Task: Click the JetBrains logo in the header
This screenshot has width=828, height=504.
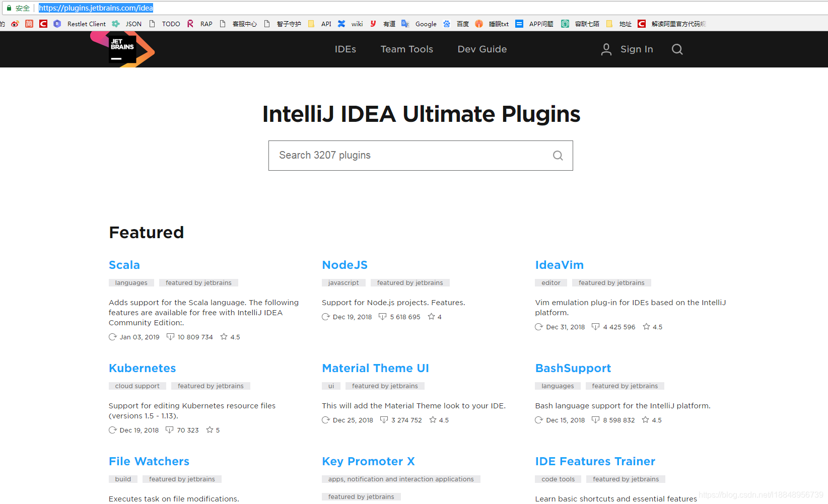Action: (122, 49)
